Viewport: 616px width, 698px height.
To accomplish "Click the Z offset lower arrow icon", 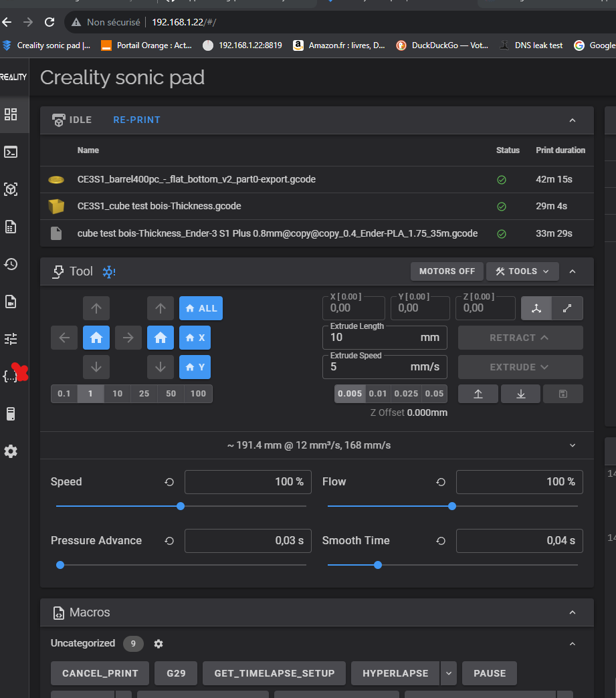I will pyautogui.click(x=520, y=394).
